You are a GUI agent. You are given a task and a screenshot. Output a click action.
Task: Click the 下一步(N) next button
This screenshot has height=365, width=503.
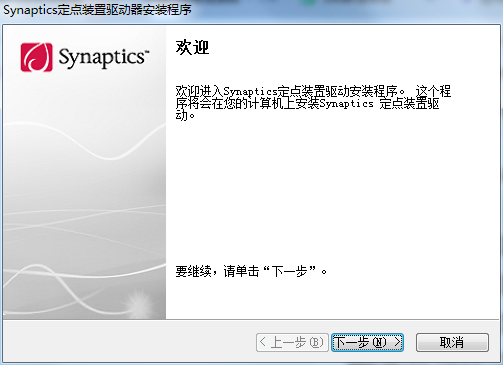(x=367, y=342)
